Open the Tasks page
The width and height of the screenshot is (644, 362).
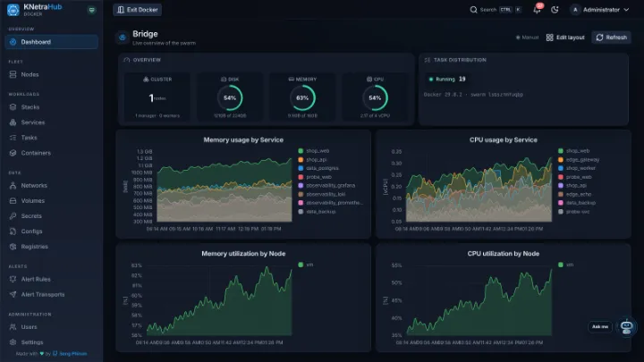51,138
